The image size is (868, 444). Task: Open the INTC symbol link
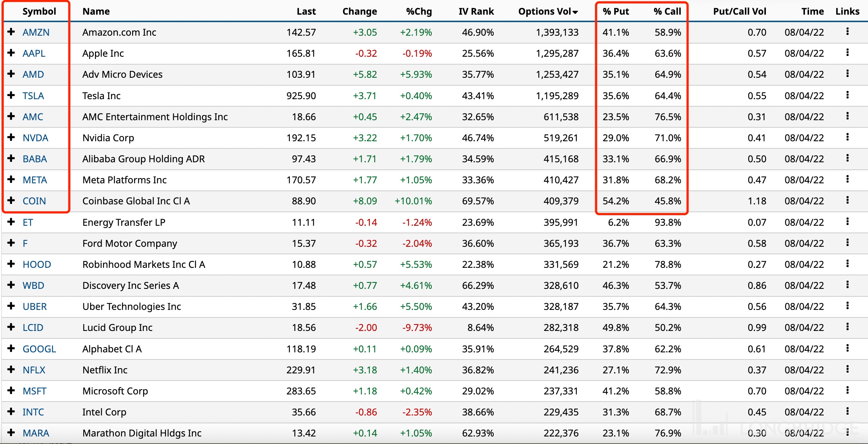(33, 412)
